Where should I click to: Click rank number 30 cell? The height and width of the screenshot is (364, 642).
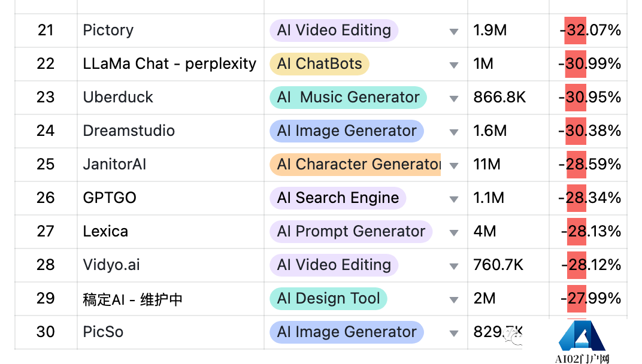(46, 333)
